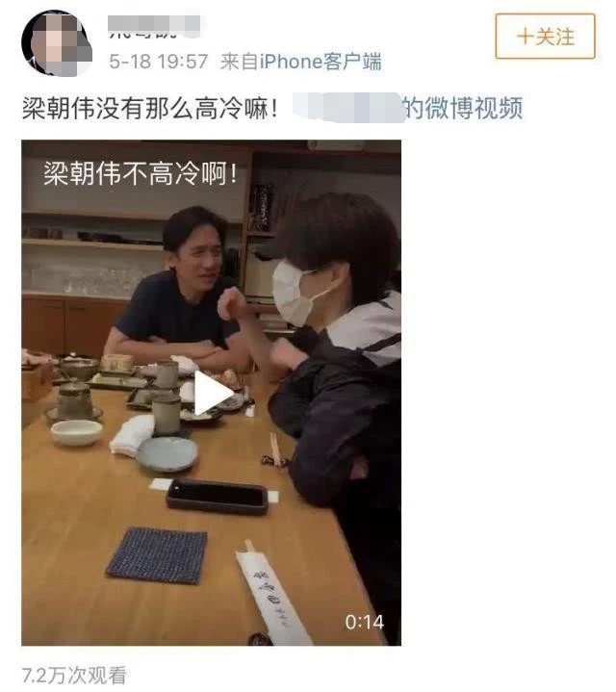Open the blurred mentioned account before 的微博视频
The height and width of the screenshot is (692, 616).
point(348,107)
